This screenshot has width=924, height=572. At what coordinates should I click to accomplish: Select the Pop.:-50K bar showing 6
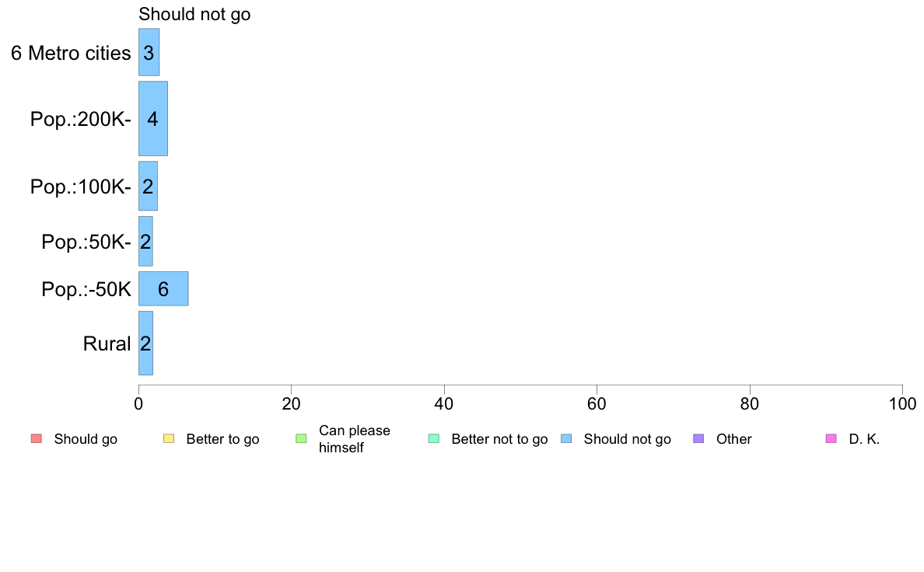pos(163,288)
